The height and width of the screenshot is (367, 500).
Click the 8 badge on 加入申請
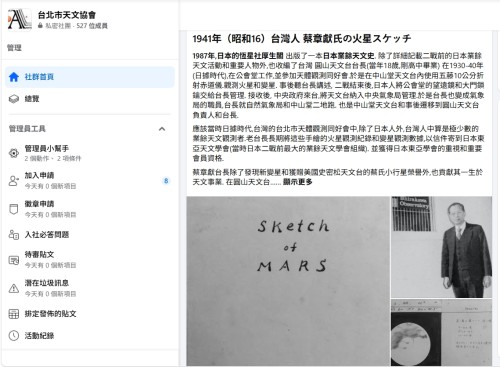pyautogui.click(x=166, y=181)
